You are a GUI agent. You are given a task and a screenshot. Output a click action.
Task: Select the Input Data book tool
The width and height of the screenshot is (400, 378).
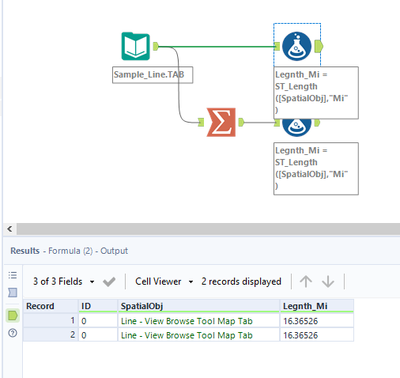135,46
